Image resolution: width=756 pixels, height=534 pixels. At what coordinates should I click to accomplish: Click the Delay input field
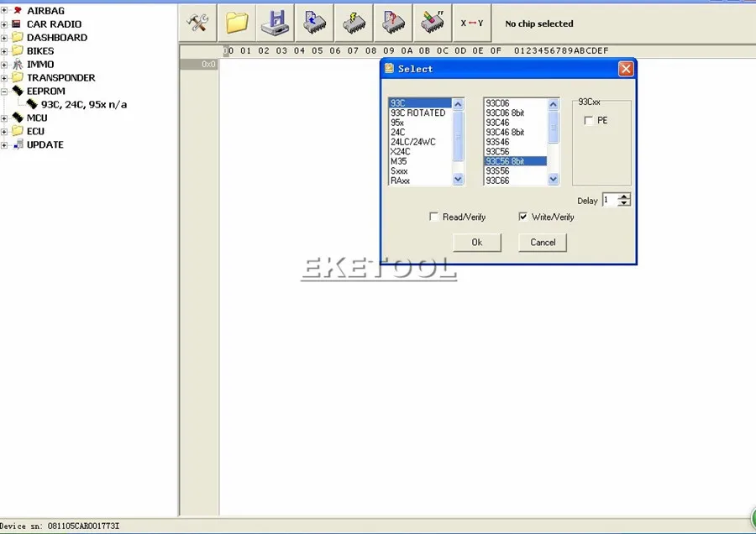pos(611,200)
